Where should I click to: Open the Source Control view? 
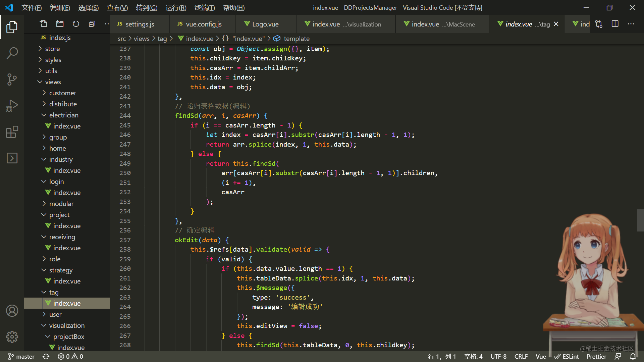click(x=12, y=79)
